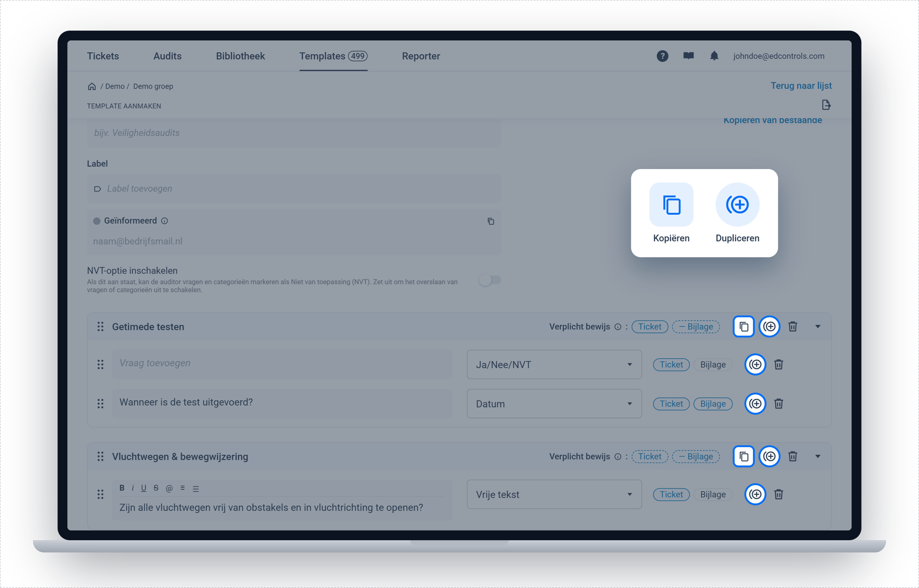Click the document export icon under Terug naar lijst
Viewport: 919px width, 588px height.
click(826, 105)
